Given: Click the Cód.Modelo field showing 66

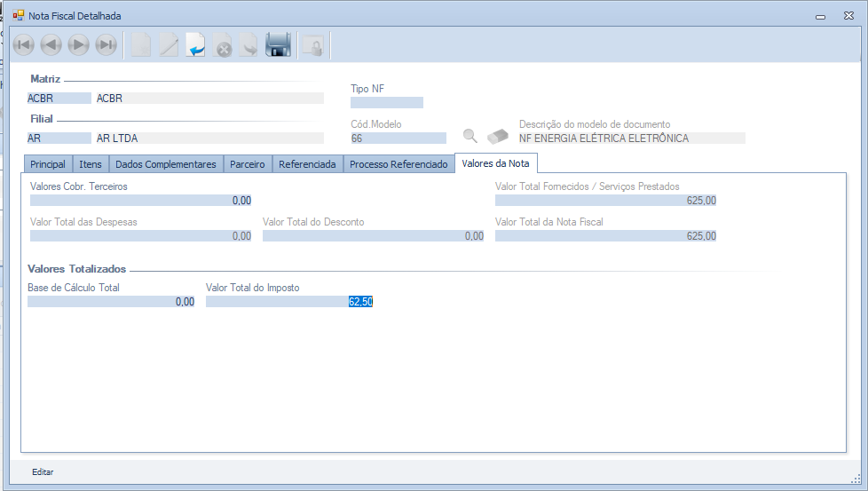Looking at the screenshot, I should 398,139.
